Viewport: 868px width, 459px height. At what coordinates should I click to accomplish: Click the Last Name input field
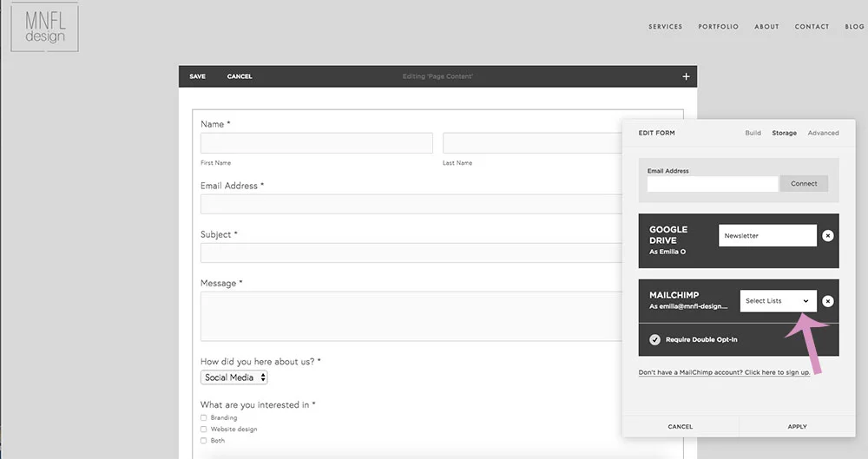pyautogui.click(x=533, y=143)
